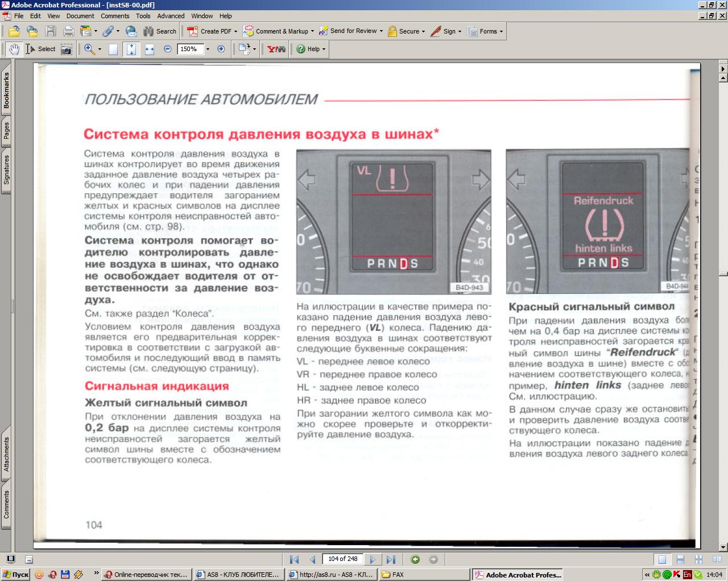Click the Select text tool button
This screenshot has height=582, width=728.
(40, 49)
